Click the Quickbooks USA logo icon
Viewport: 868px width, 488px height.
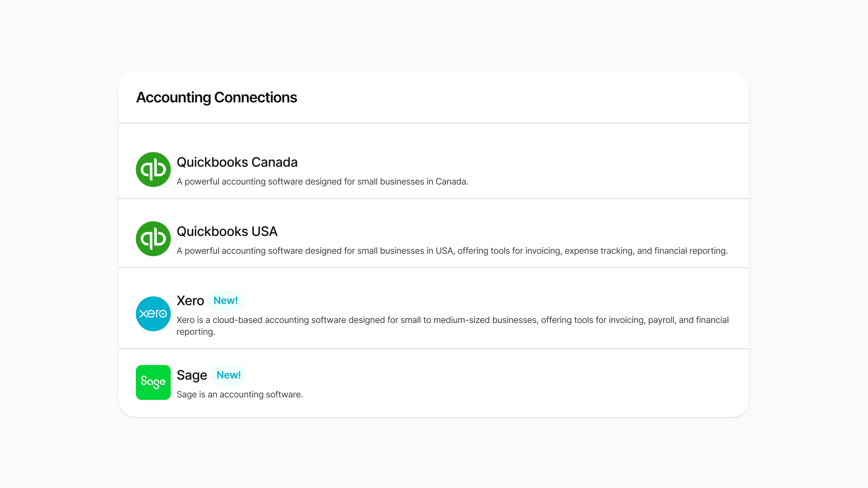tap(153, 239)
